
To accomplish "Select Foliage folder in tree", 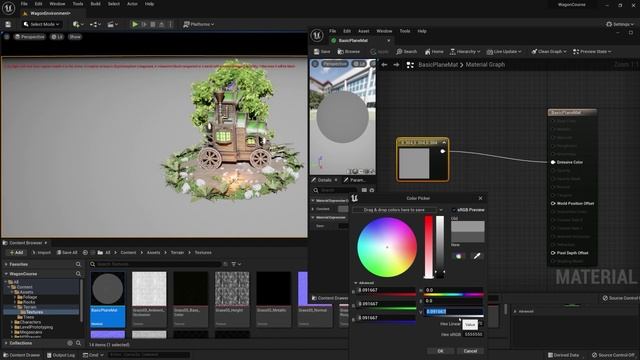I will [x=29, y=297].
